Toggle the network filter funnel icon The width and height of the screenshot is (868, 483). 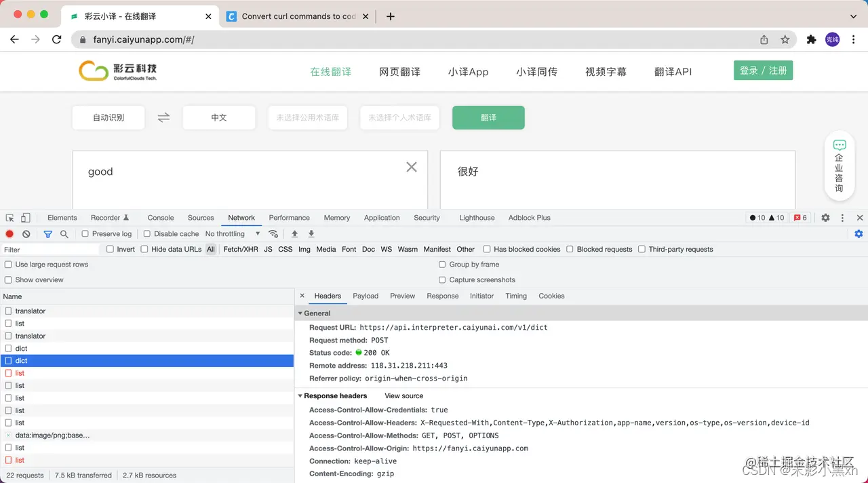[x=47, y=234]
